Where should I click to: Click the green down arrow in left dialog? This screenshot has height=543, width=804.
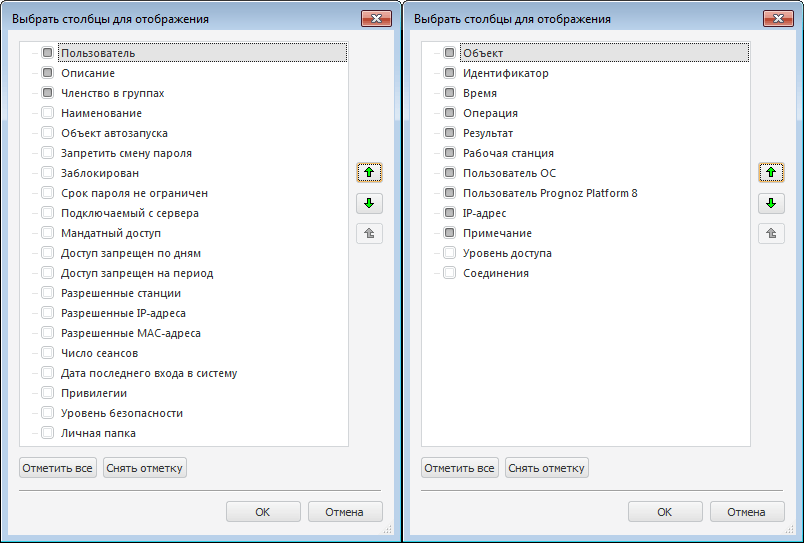[369, 203]
